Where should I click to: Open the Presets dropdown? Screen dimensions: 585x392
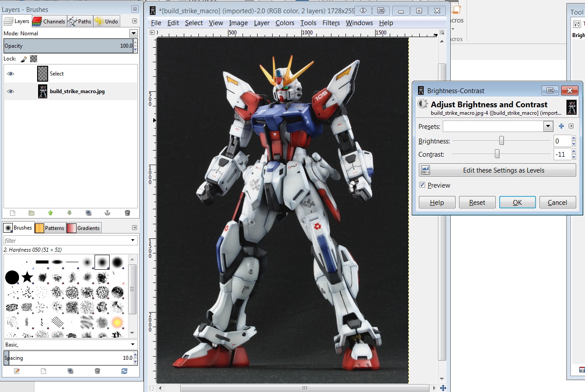point(548,126)
